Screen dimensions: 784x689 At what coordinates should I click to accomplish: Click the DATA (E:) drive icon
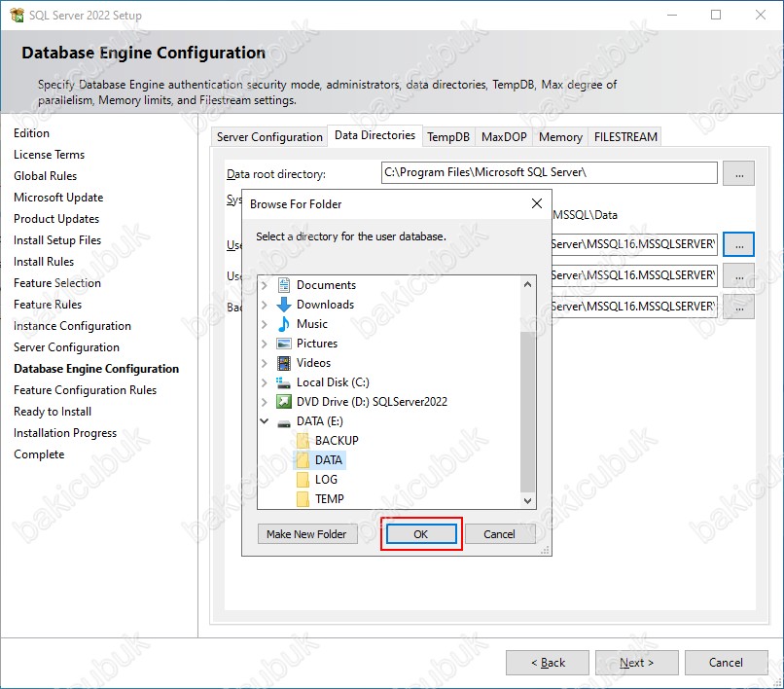283,423
